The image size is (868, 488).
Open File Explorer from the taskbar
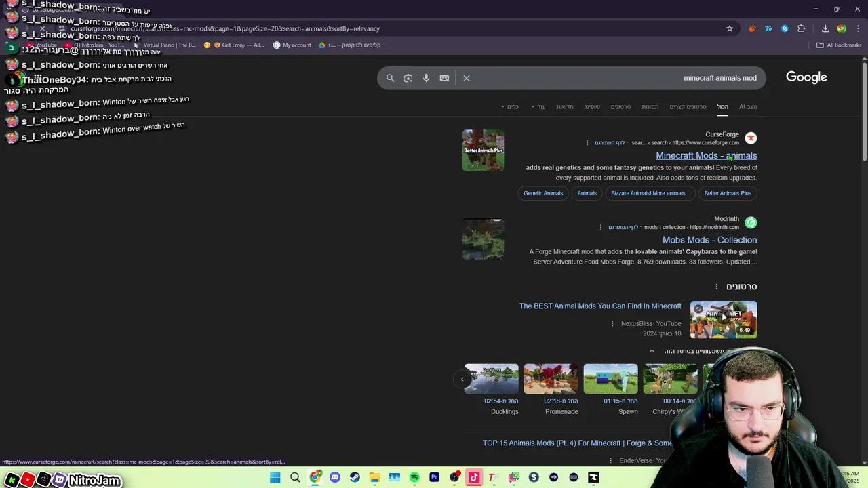click(374, 478)
